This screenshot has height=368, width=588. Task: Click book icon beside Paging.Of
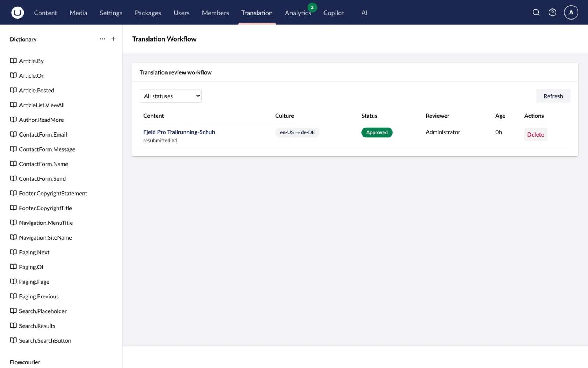(x=13, y=267)
